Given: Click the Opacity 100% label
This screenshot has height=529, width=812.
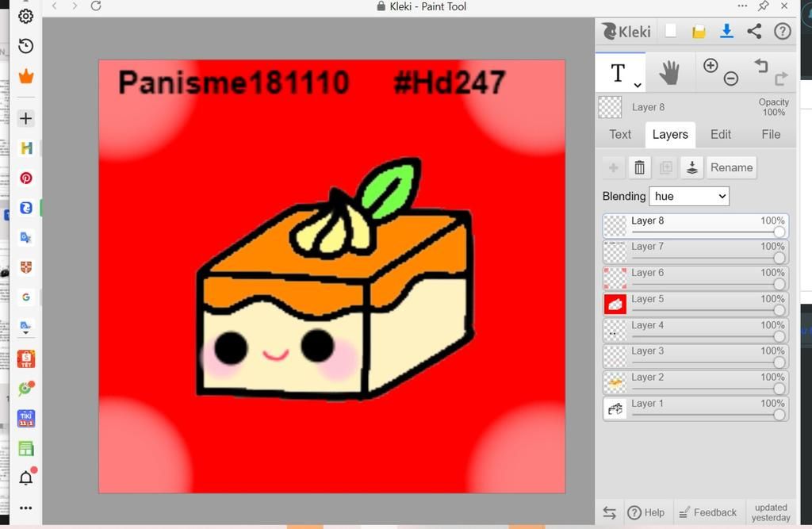Looking at the screenshot, I should coord(773,107).
